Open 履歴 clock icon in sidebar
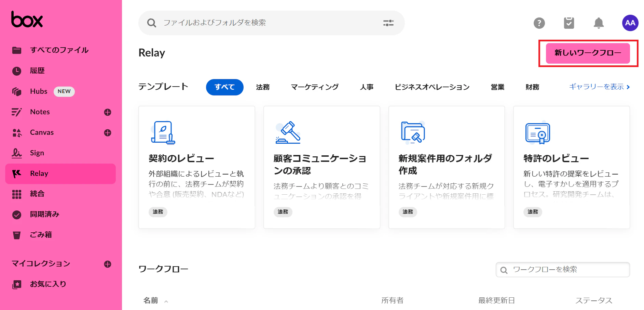This screenshot has height=310, width=644. coord(17,71)
